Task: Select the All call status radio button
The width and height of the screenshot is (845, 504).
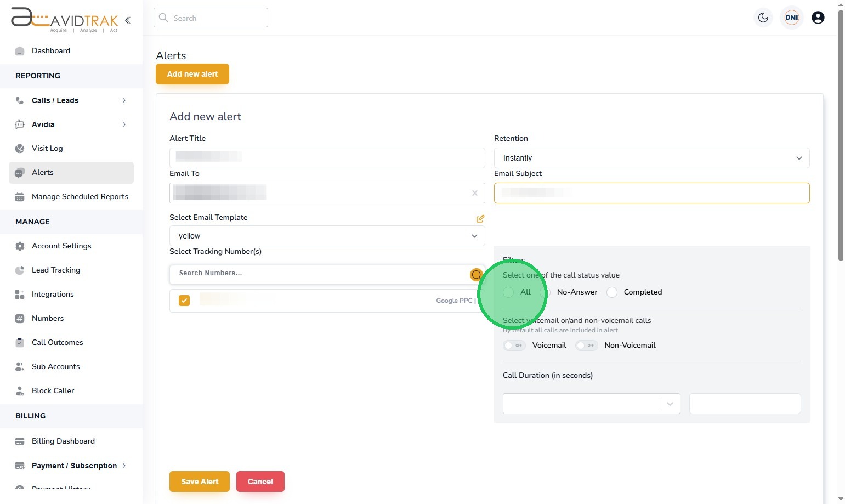Action: point(508,292)
